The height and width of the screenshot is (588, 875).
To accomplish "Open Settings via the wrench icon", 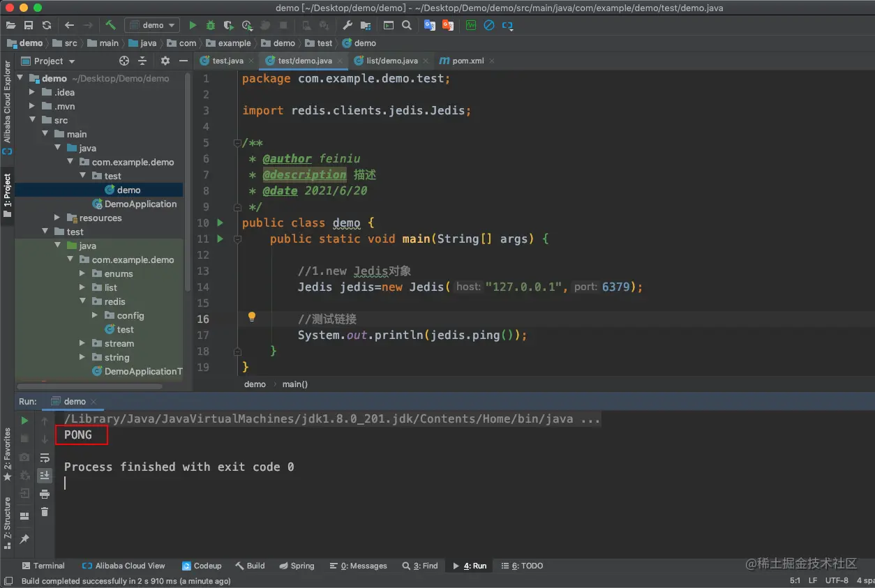I will 347,25.
